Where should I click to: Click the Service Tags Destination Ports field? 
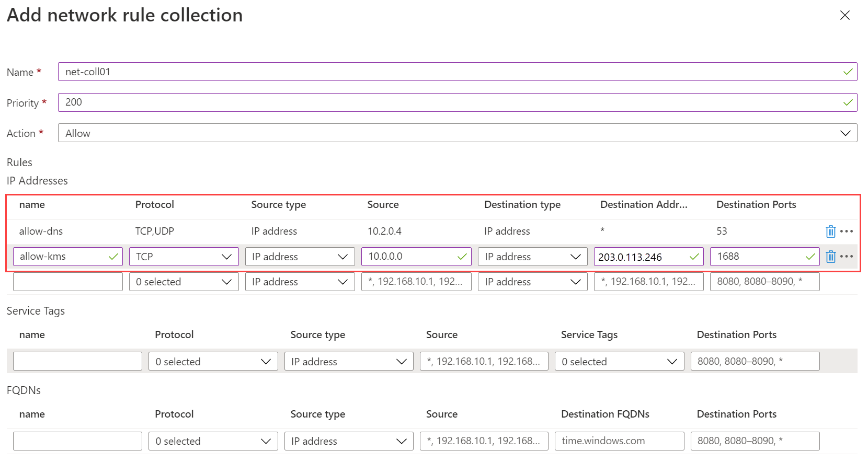[x=755, y=361]
